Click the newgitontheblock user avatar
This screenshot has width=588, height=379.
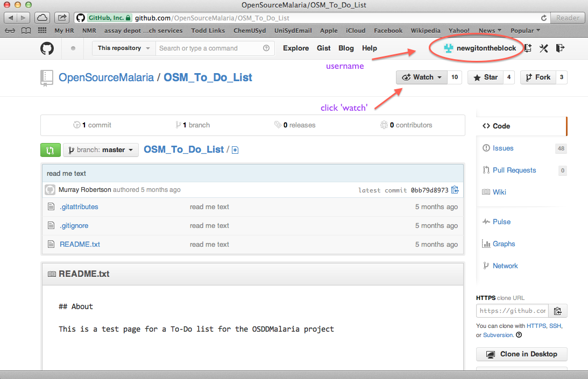(x=449, y=48)
